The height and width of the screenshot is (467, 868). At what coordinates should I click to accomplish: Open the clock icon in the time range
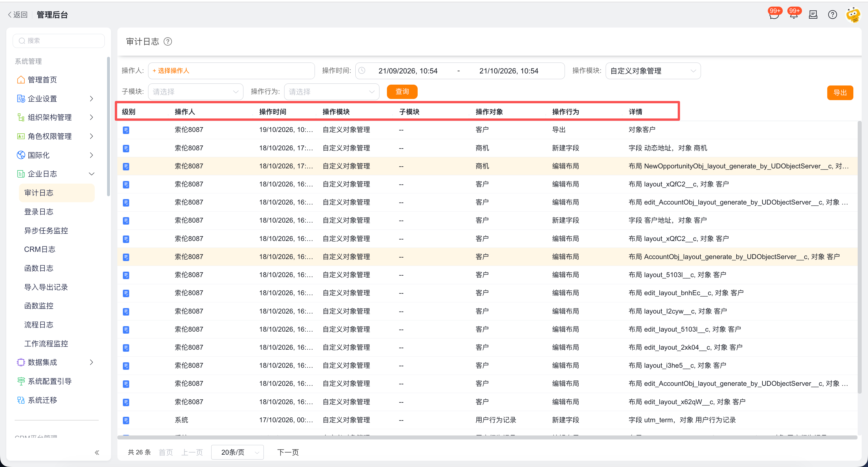362,71
